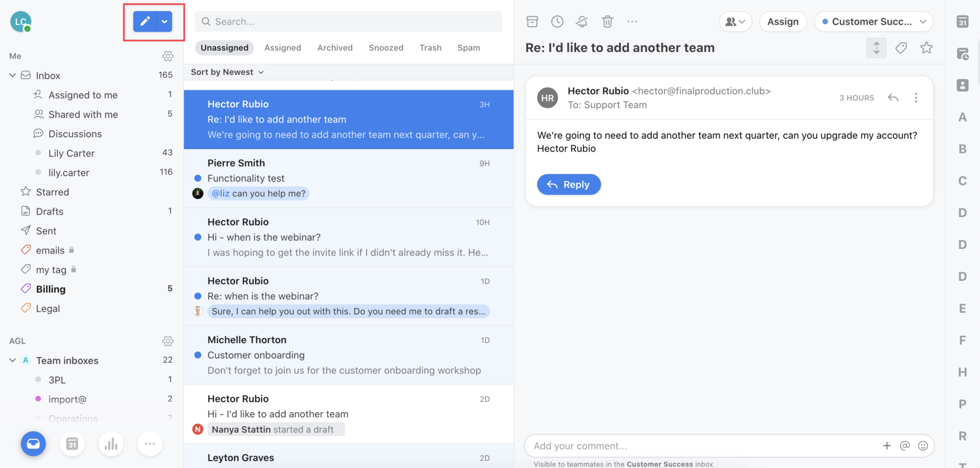Archive the open conversation

pyautogui.click(x=532, y=22)
